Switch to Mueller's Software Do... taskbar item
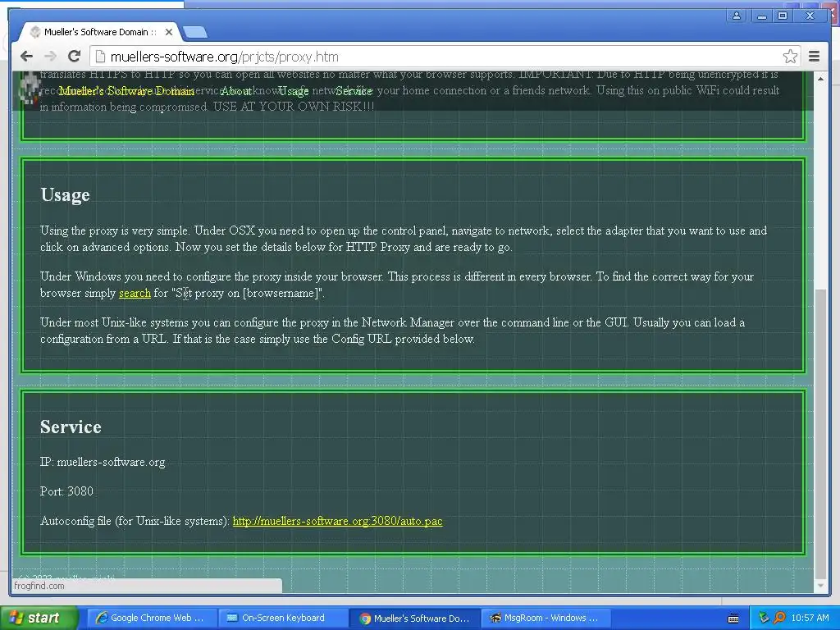The width and height of the screenshot is (840, 630). coord(415,619)
